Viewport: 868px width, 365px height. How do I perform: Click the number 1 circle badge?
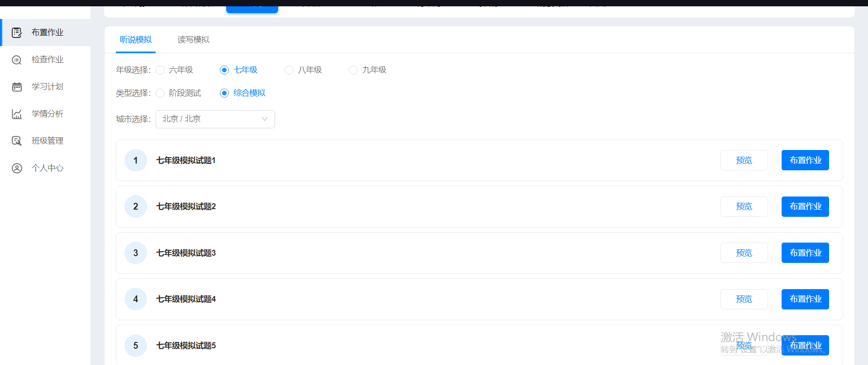(136, 160)
